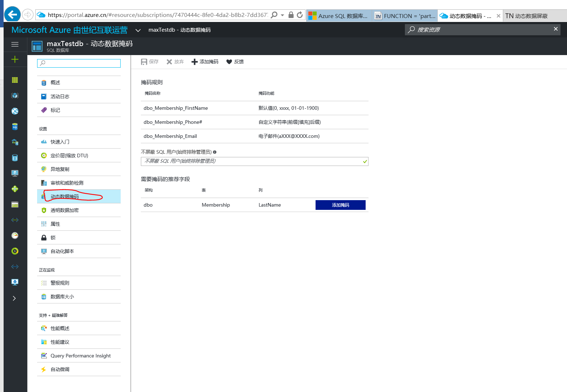Open 快速入门 menu item

coord(79,142)
